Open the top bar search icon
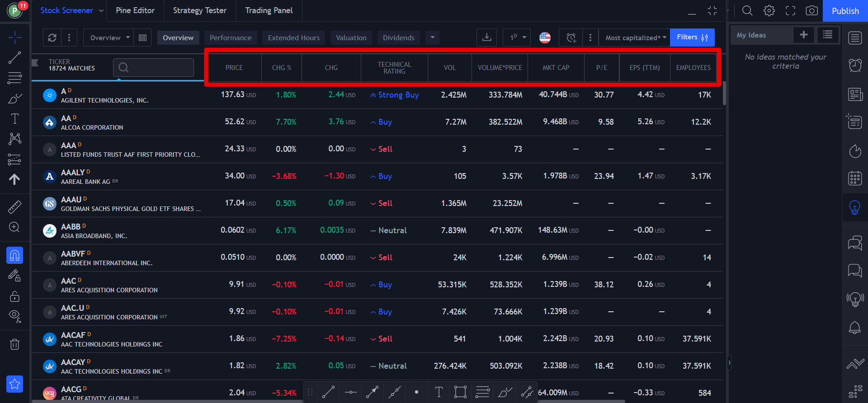The height and width of the screenshot is (403, 868). (x=747, y=10)
